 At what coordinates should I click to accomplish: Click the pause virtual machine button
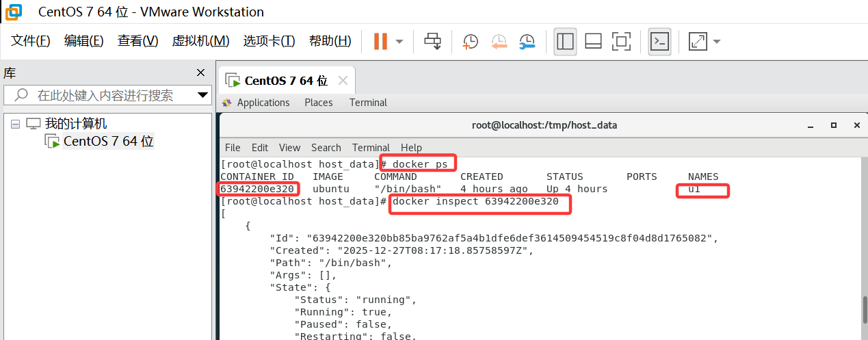point(380,41)
